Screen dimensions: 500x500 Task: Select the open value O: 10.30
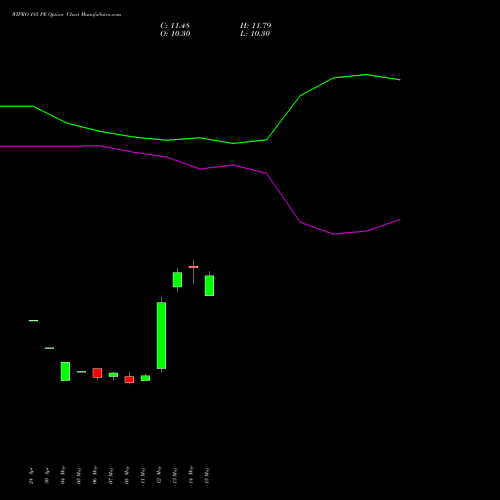pyautogui.click(x=175, y=34)
